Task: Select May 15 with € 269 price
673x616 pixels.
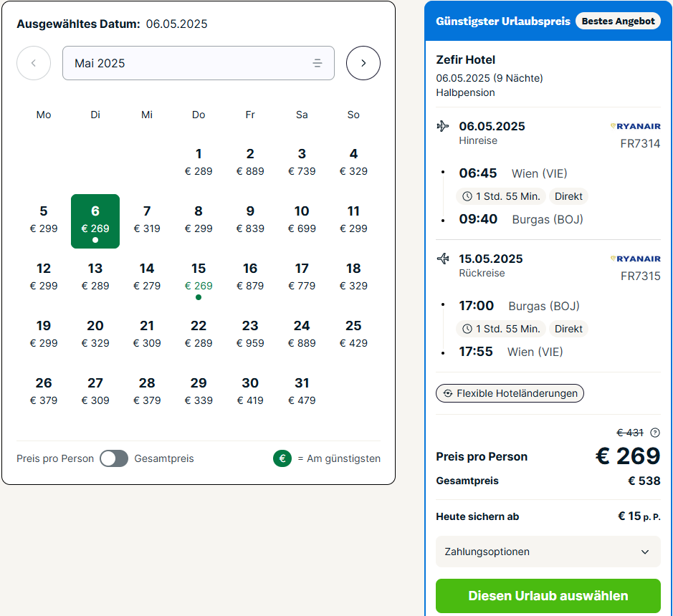Action: [x=199, y=279]
